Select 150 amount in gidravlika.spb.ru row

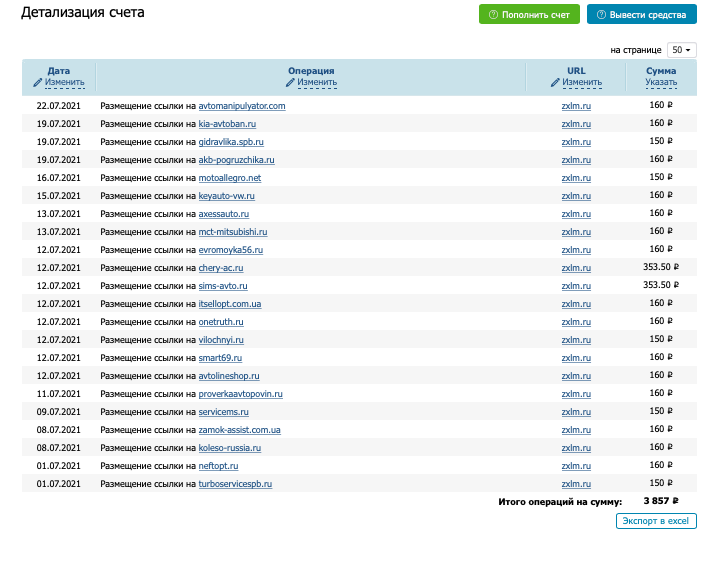tap(661, 141)
